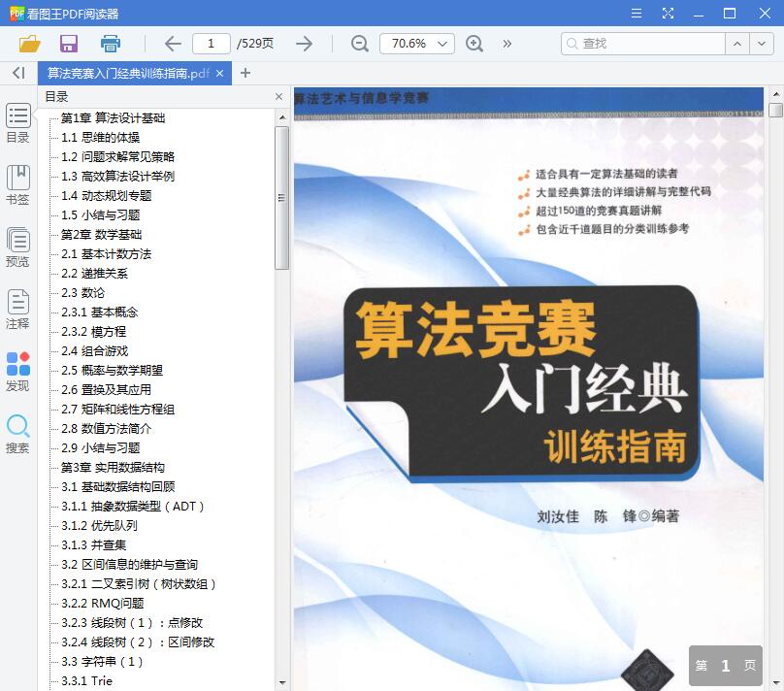Zoom out with the minus magnifier
This screenshot has width=784, height=691.
point(360,44)
